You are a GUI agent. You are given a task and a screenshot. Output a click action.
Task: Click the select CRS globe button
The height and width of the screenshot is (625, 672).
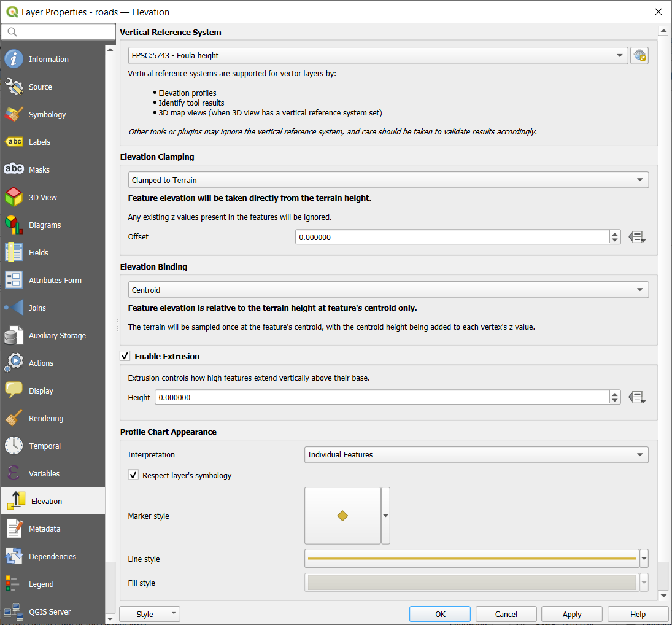pos(639,55)
